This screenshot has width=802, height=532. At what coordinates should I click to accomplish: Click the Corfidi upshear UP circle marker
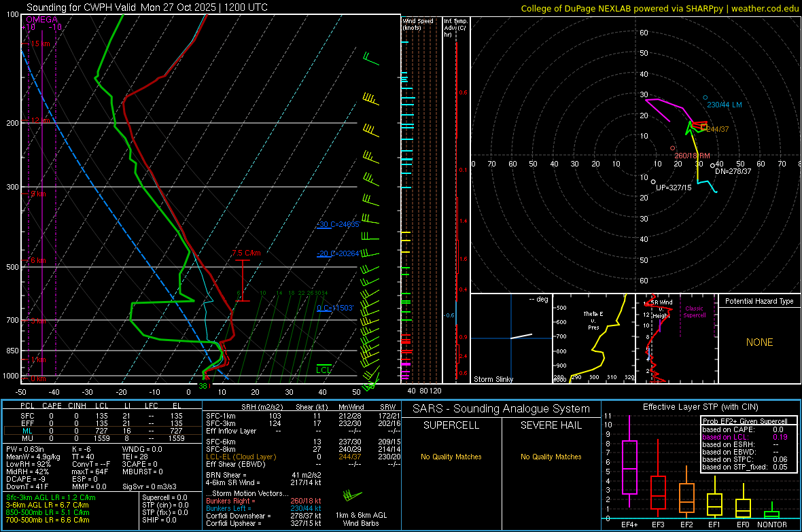click(x=653, y=181)
